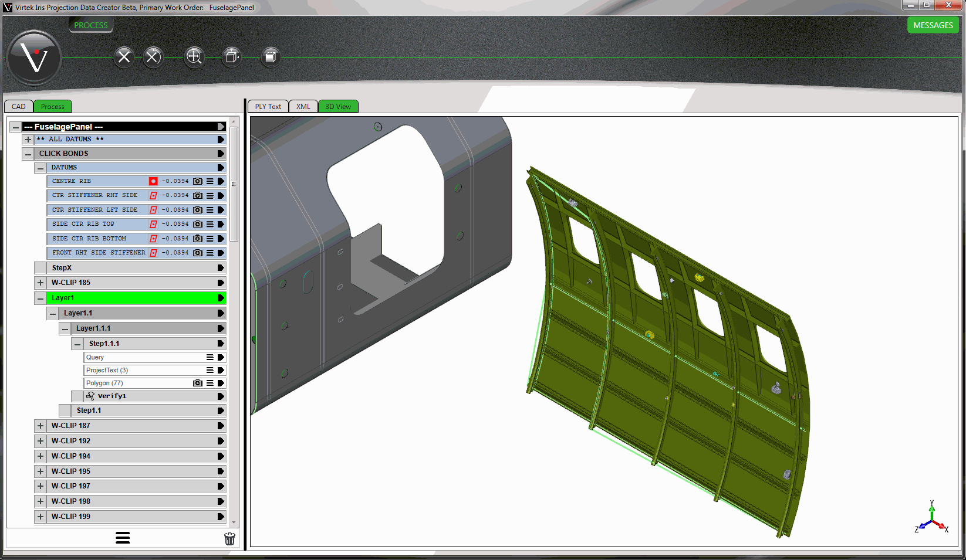The width and height of the screenshot is (966, 560).
Task: Click the camera icon on CENTRE RIB row
Action: pyautogui.click(x=198, y=181)
